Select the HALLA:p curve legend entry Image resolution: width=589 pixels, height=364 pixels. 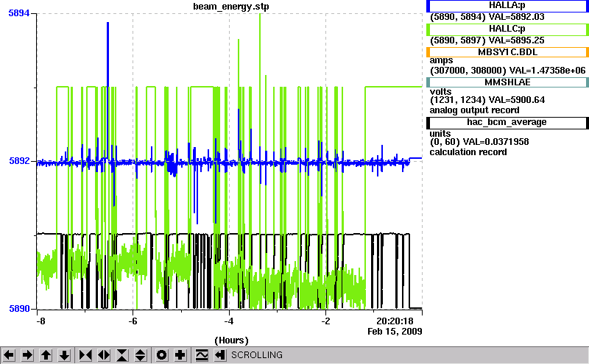507,6
